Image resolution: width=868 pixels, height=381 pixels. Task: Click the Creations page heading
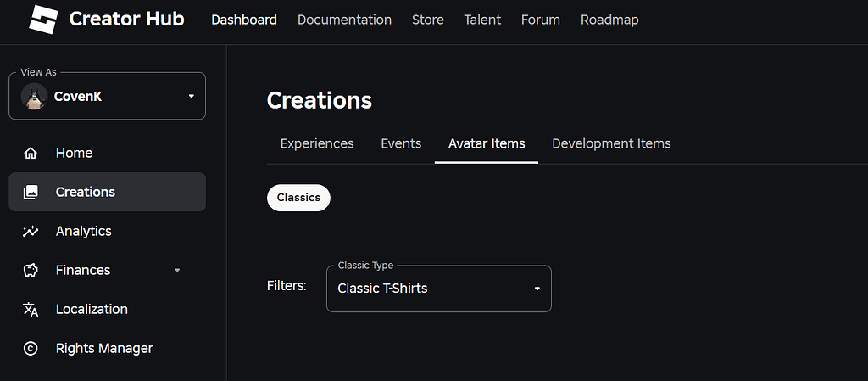[320, 101]
